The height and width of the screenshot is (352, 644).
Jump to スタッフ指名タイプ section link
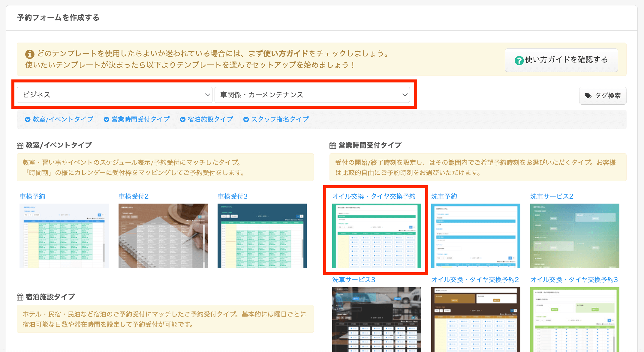[x=280, y=119]
